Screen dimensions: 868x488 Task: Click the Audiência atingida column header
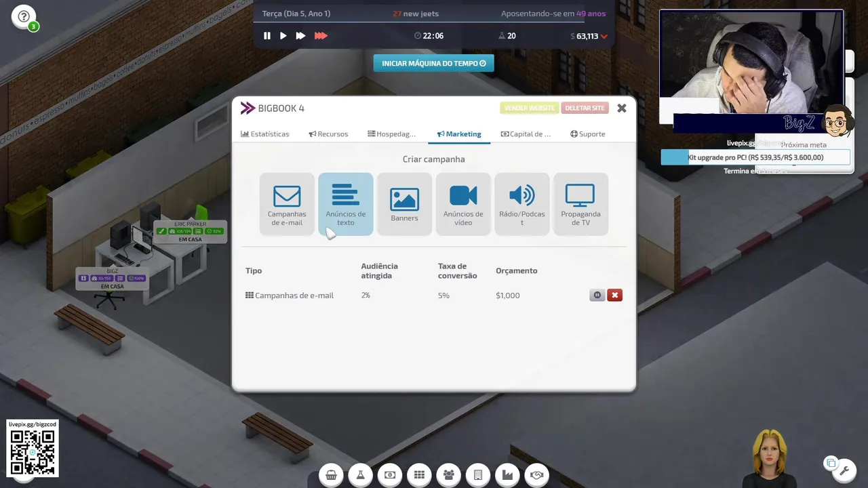379,271
